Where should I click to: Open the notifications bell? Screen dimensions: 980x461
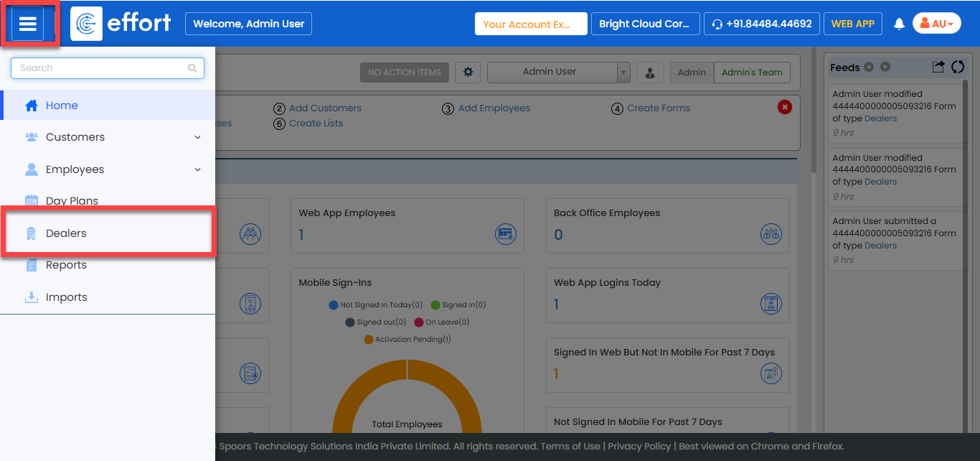click(899, 24)
